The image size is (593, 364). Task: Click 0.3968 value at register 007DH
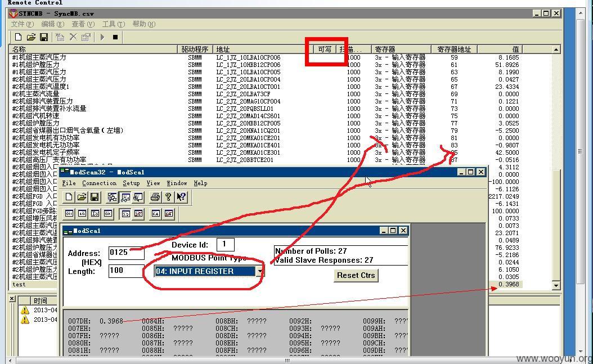[111, 321]
